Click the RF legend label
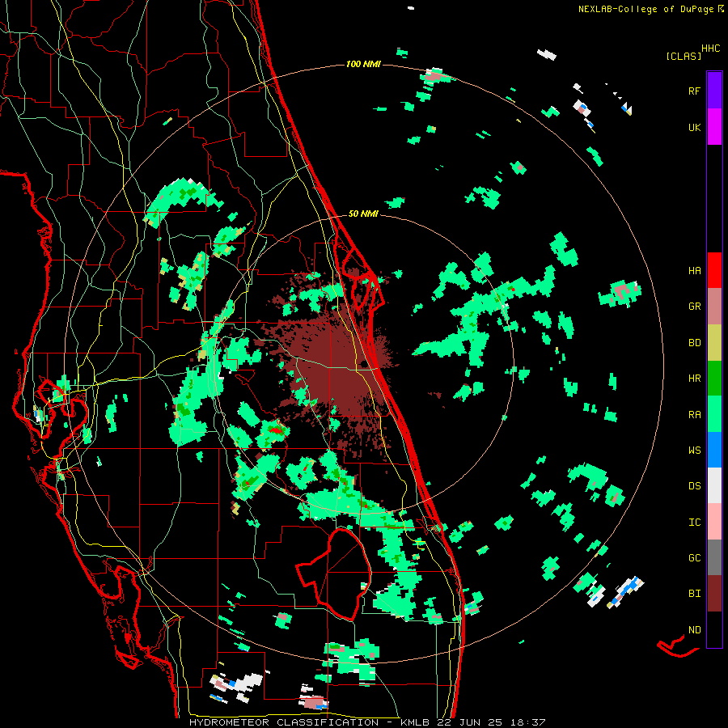728x728 pixels. pyautogui.click(x=694, y=91)
